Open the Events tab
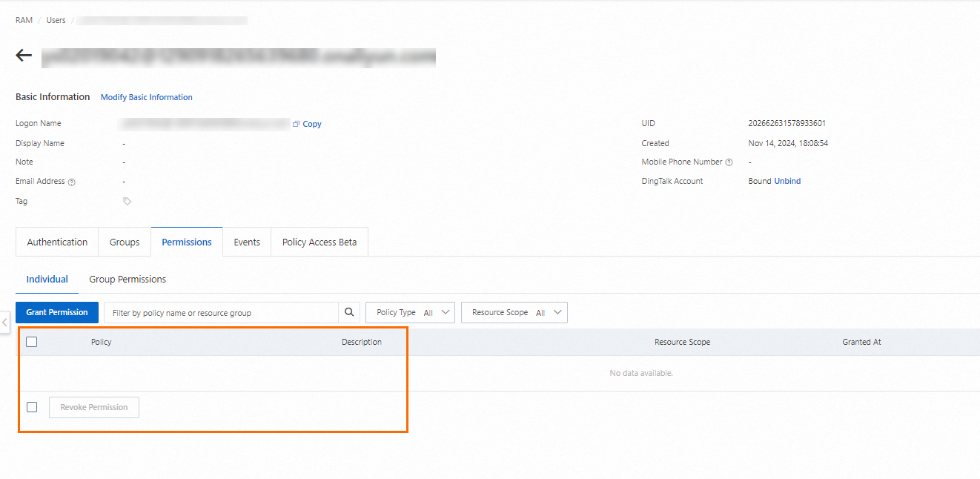 247,242
